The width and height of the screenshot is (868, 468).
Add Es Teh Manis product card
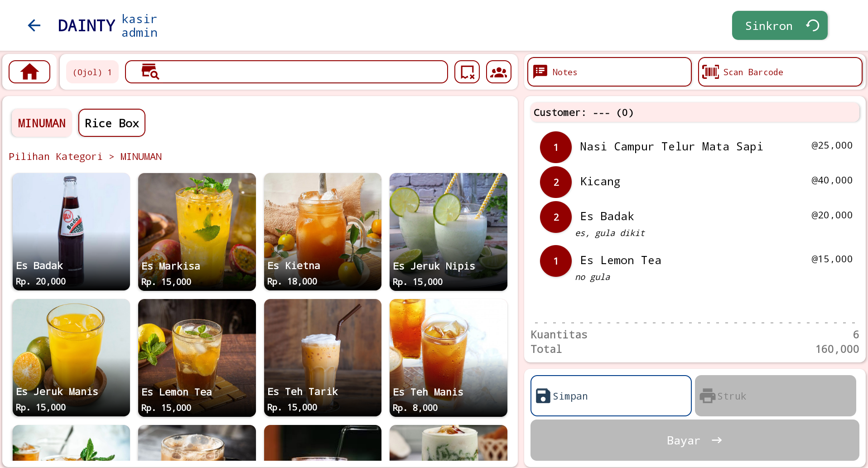coord(448,357)
